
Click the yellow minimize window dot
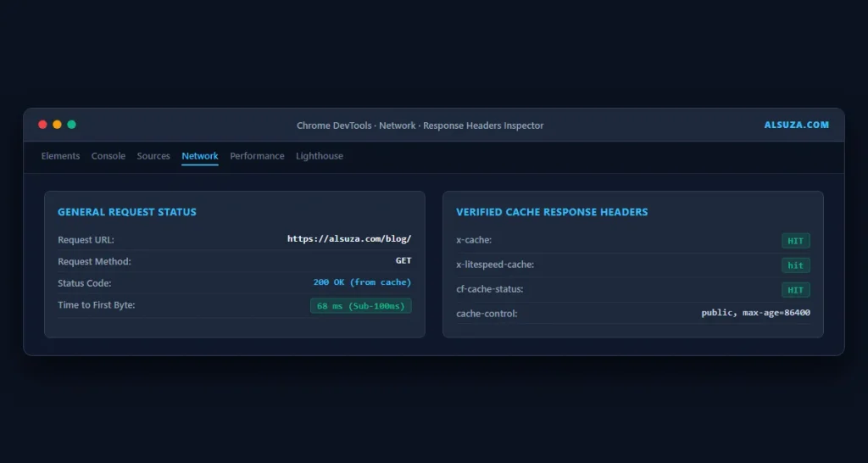(x=57, y=125)
